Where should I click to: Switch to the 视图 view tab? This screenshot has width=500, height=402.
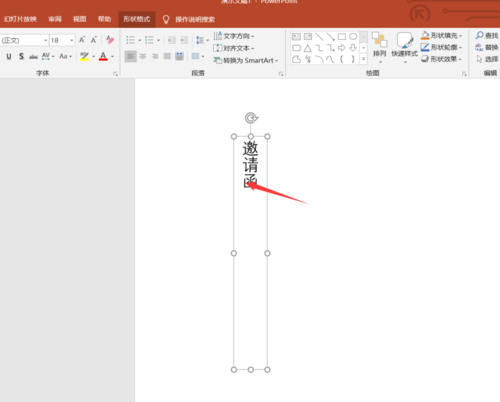pos(79,19)
